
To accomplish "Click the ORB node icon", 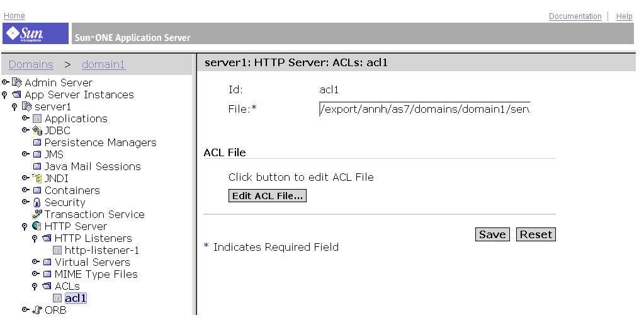I will click(x=37, y=310).
